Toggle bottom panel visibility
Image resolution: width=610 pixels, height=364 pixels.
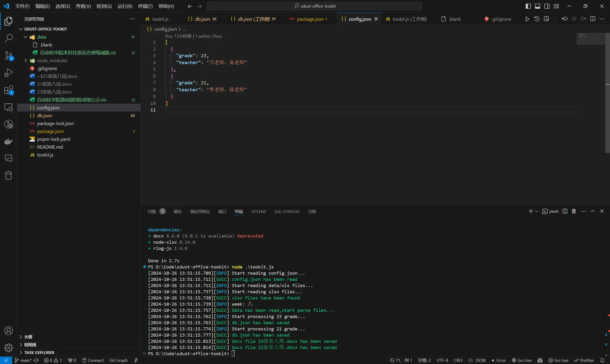pyautogui.click(x=537, y=6)
